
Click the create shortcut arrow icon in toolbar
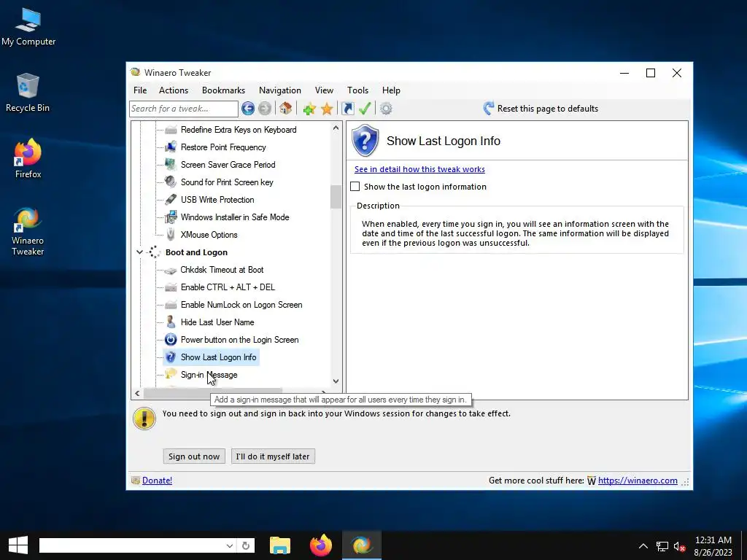pyautogui.click(x=348, y=109)
